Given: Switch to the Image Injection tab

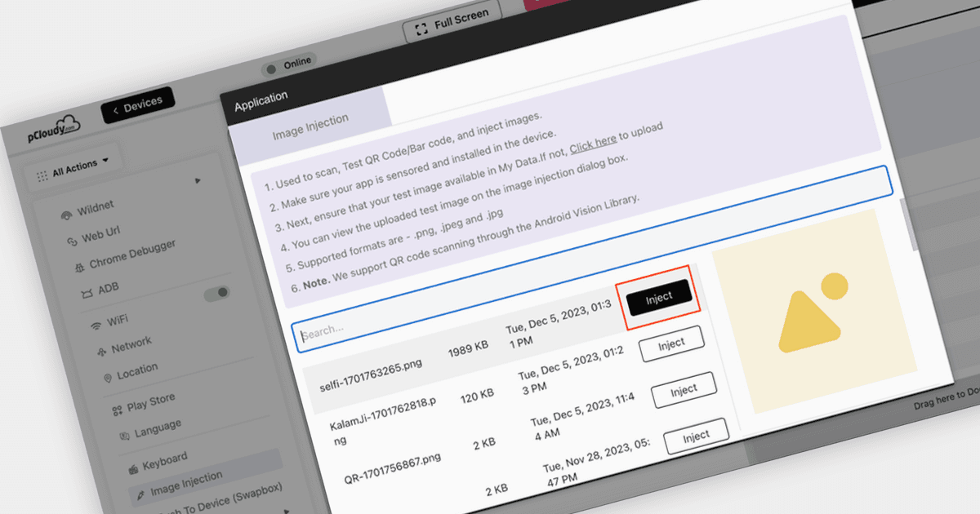Looking at the screenshot, I should coord(310,126).
